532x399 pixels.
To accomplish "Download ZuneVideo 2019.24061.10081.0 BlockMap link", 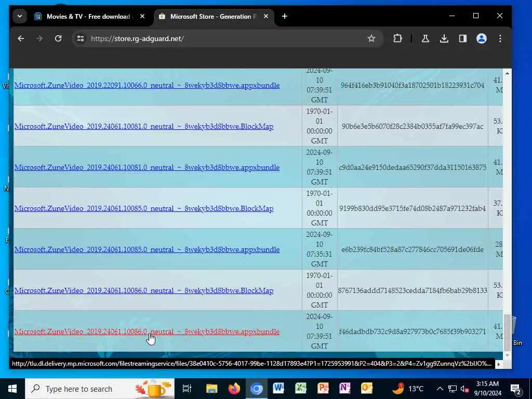I will click(x=144, y=126).
